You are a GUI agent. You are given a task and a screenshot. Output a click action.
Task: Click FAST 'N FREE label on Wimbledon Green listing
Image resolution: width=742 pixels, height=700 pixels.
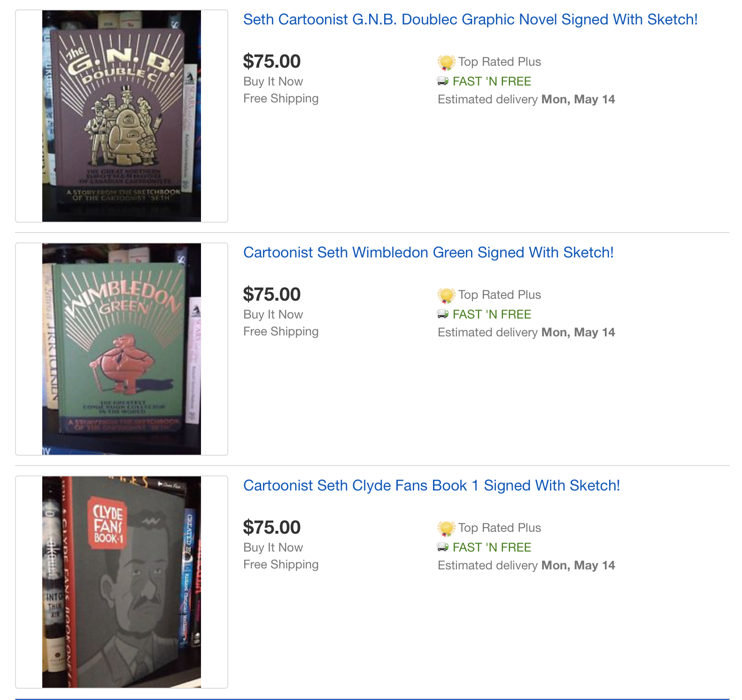click(x=492, y=315)
